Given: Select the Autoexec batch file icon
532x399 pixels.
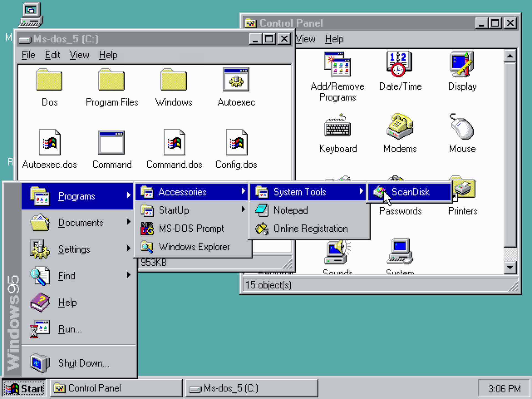Looking at the screenshot, I should [236, 80].
